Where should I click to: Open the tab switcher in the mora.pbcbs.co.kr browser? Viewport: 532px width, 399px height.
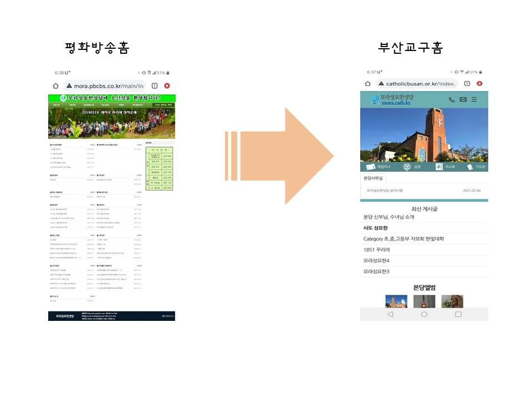click(155, 86)
